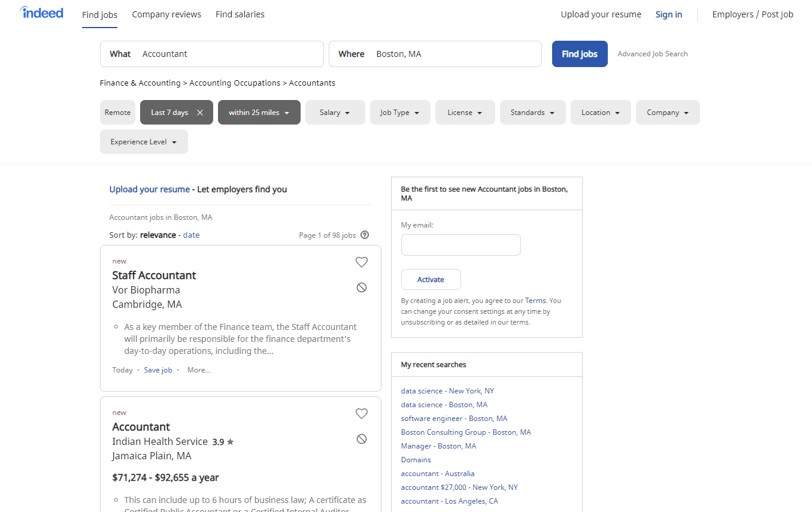Open the Terms link in job alert

tap(535, 301)
